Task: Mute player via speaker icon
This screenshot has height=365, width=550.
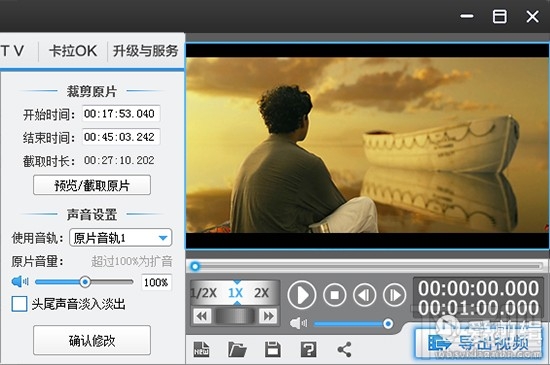Action: click(298, 323)
